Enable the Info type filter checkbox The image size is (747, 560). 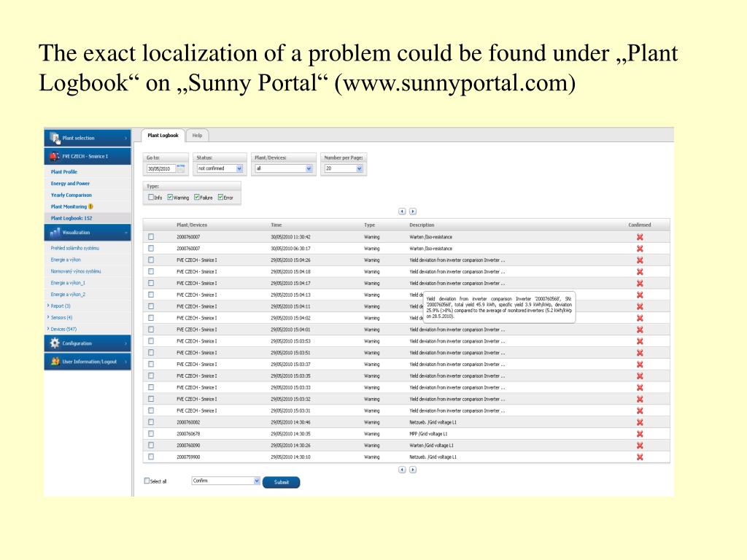(151, 197)
